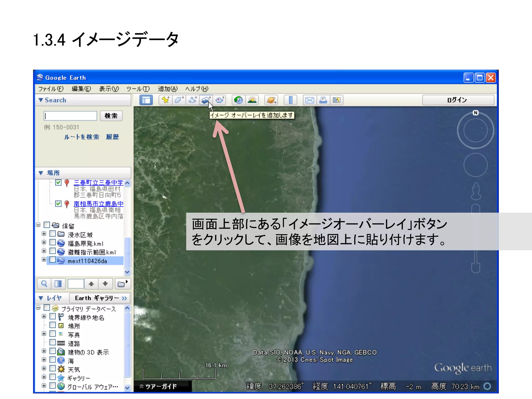Click the magnifier search-places icon
The image size is (532, 399).
44,284
